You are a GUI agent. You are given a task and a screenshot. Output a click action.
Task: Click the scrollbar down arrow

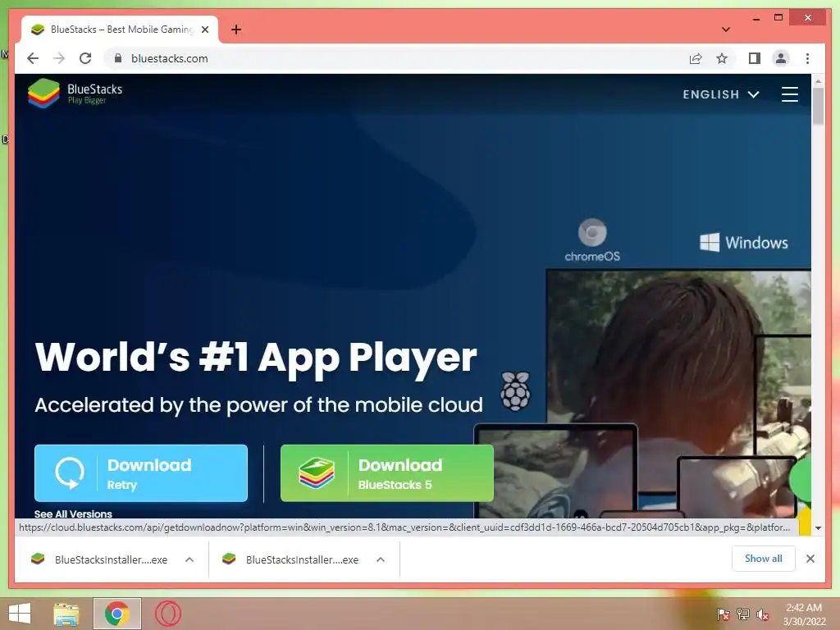[x=818, y=528]
